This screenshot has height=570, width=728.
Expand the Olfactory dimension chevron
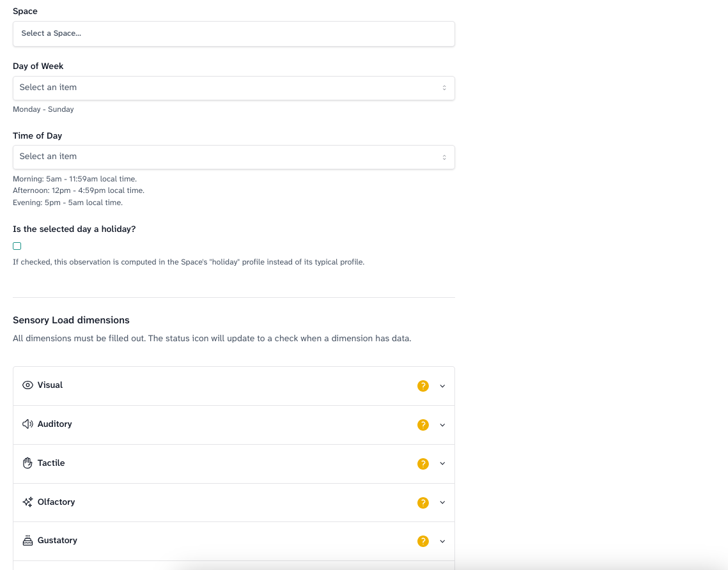(x=442, y=503)
